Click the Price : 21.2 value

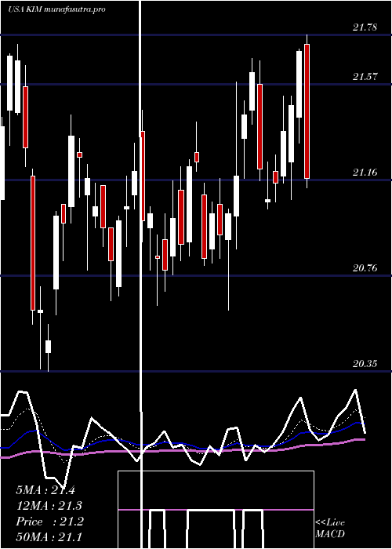click(x=49, y=522)
